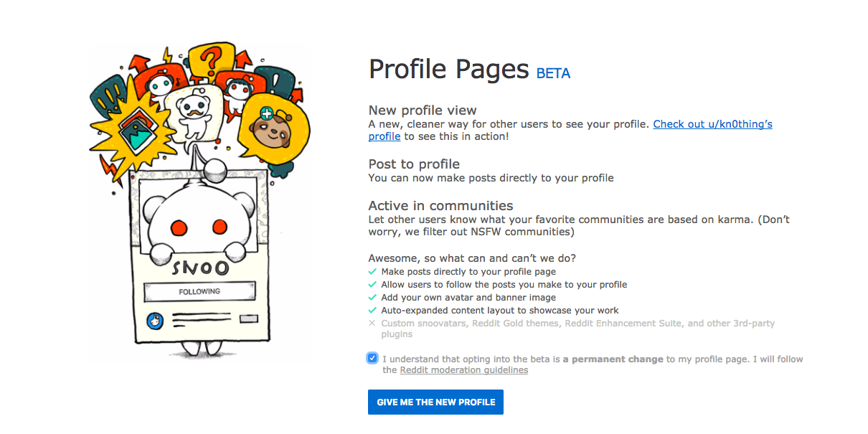Screen dimensions: 868x434
Task: Click the green checkmark beside "Make posts directly to your profile page"
Action: click(372, 271)
